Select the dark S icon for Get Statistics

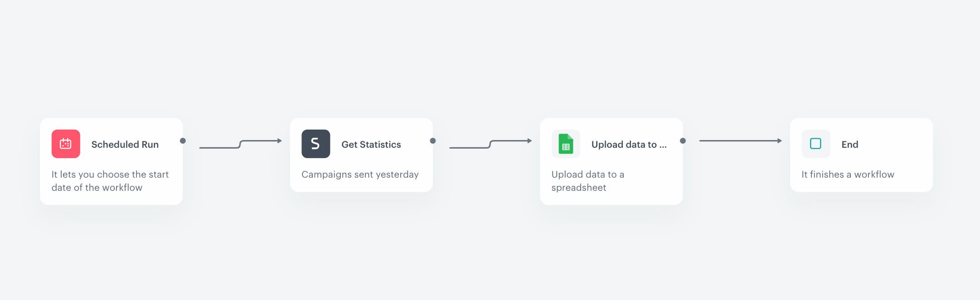coord(315,144)
